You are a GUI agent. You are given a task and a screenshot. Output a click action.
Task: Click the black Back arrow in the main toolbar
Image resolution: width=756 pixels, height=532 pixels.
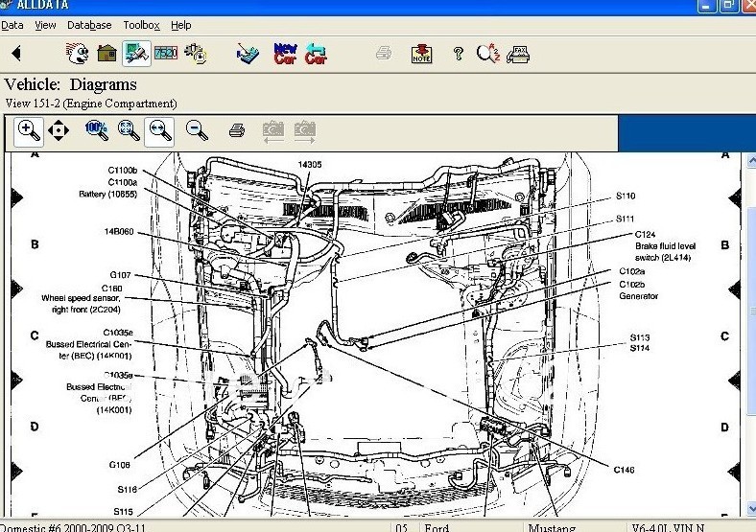[16, 53]
